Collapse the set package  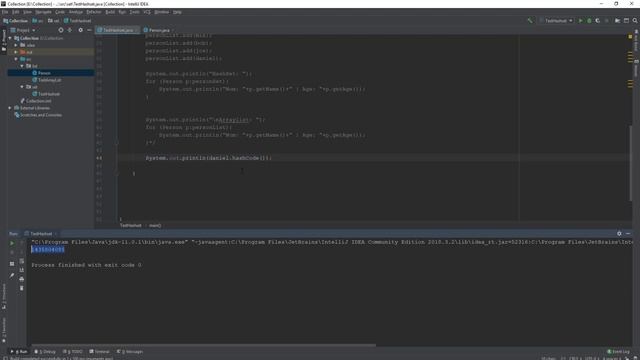22,87
